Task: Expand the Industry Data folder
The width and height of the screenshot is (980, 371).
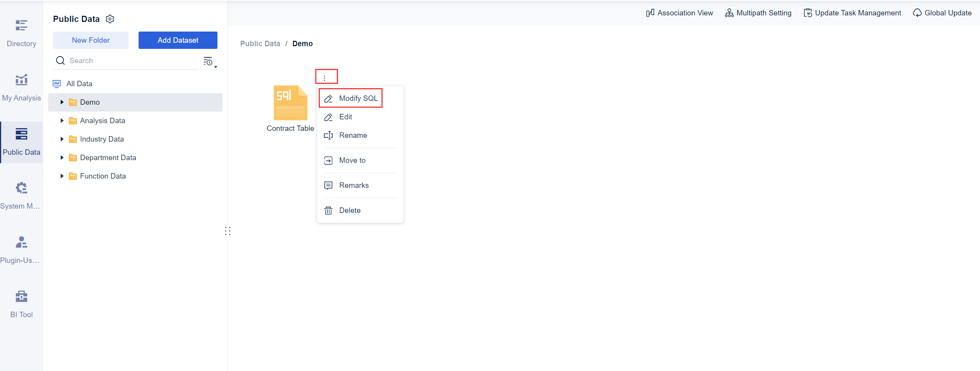Action: (62, 139)
